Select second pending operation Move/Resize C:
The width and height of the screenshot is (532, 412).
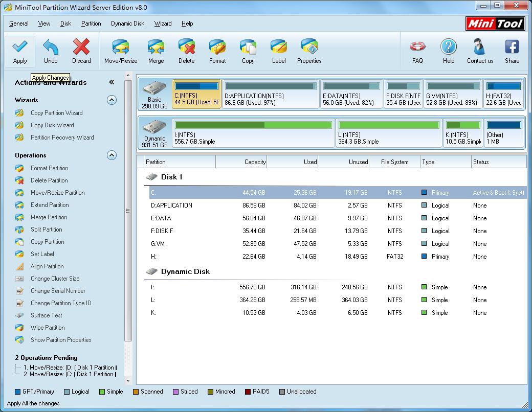tap(70, 374)
